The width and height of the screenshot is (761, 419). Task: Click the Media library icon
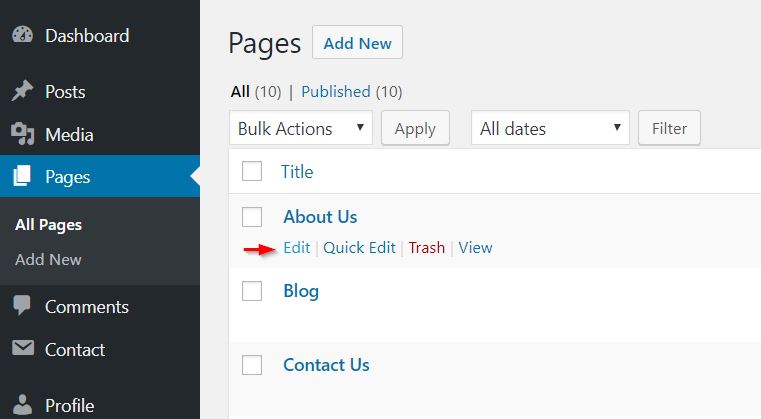coord(22,134)
